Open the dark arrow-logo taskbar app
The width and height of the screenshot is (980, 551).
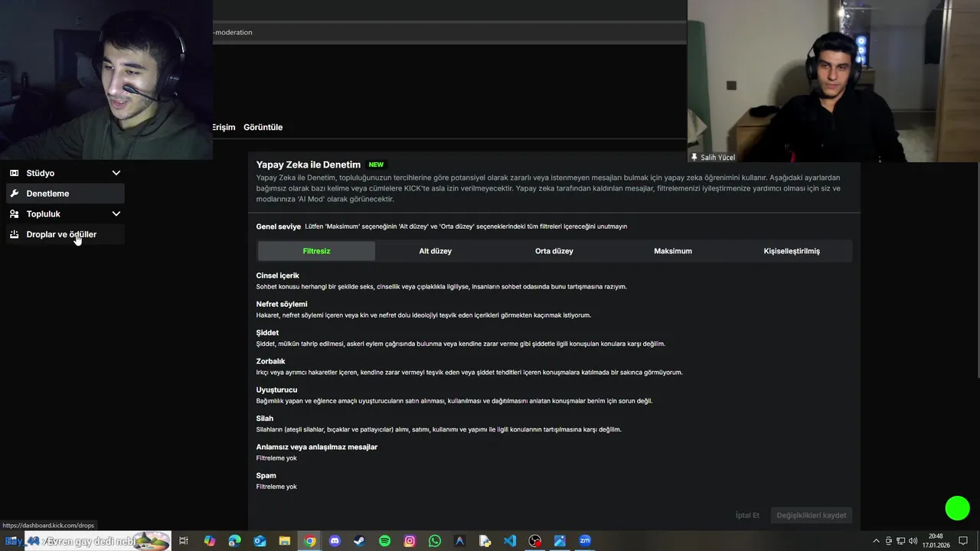[x=459, y=541]
